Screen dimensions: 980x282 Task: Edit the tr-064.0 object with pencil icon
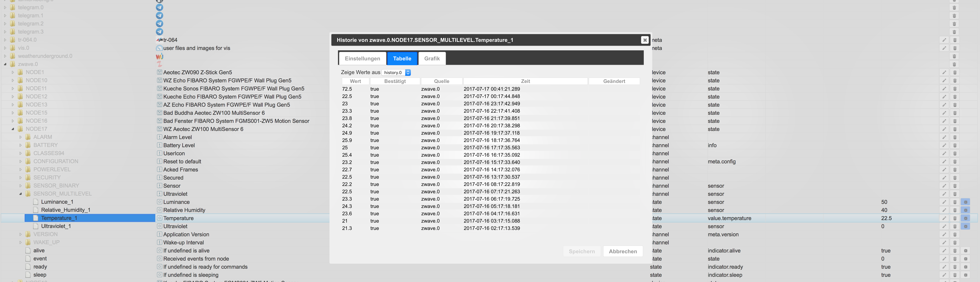(944, 40)
